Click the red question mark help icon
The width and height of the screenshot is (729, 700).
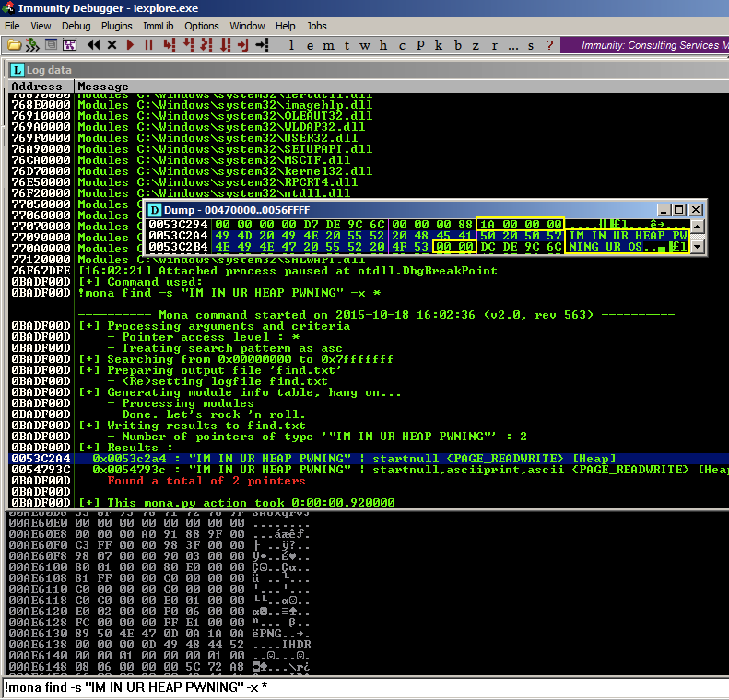(x=549, y=44)
